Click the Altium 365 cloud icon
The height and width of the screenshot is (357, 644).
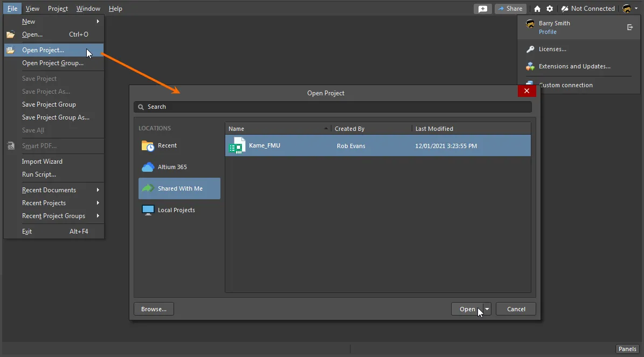pyautogui.click(x=148, y=167)
